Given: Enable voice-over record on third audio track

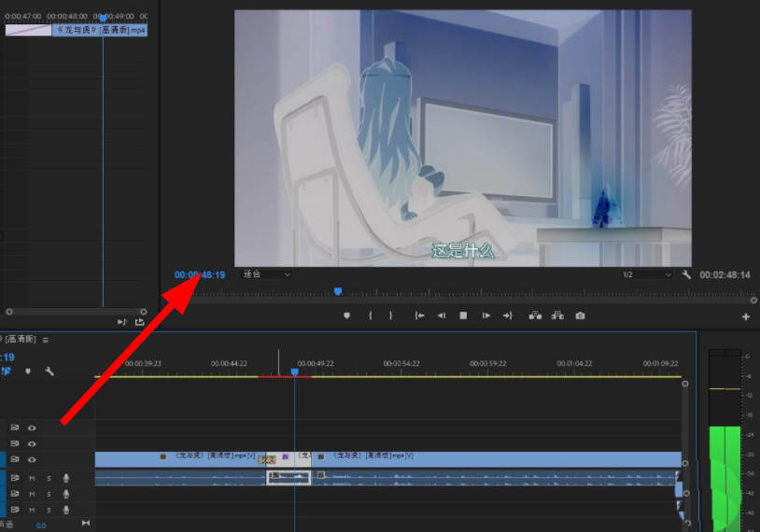Looking at the screenshot, I should pos(65,510).
